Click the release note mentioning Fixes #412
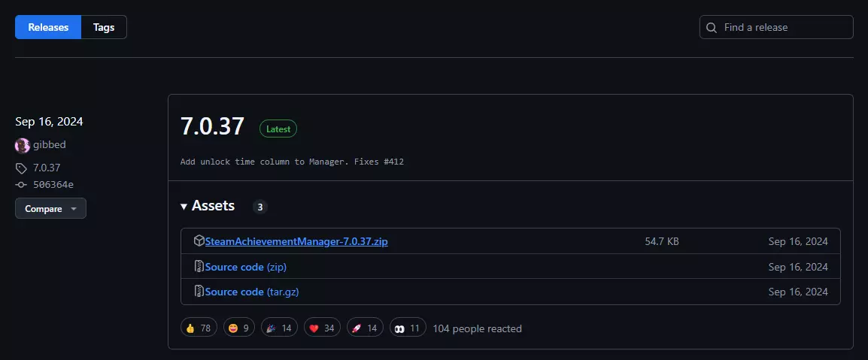 (292, 162)
